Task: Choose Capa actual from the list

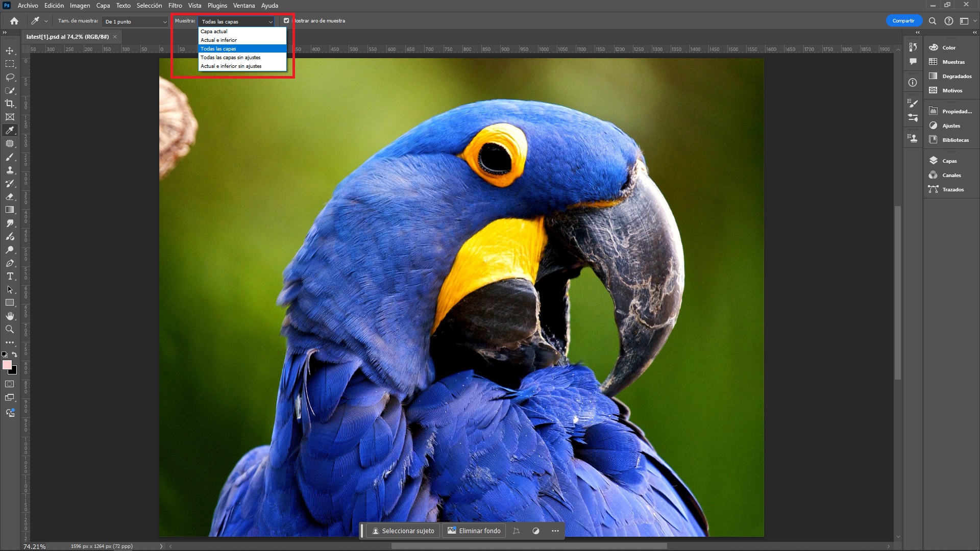Action: click(x=242, y=32)
